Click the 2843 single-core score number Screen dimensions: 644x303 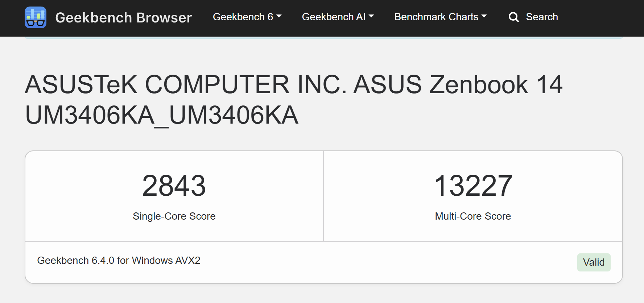pos(174,186)
